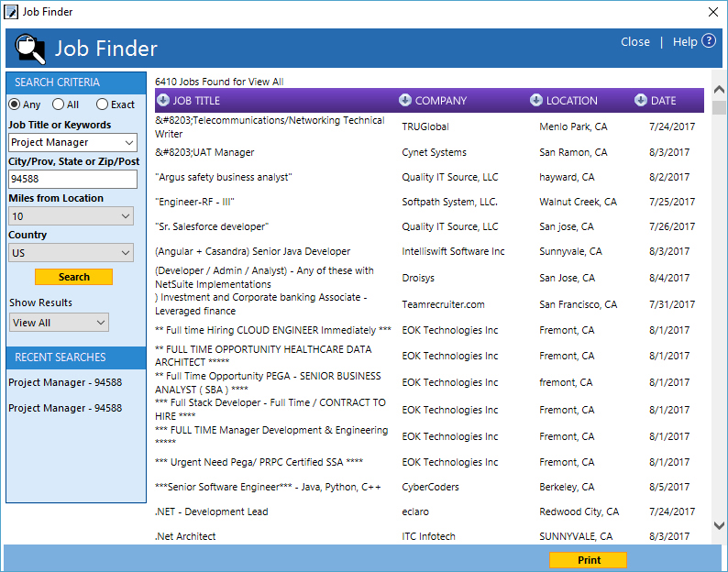Sort results by LOCATION header

click(x=571, y=101)
